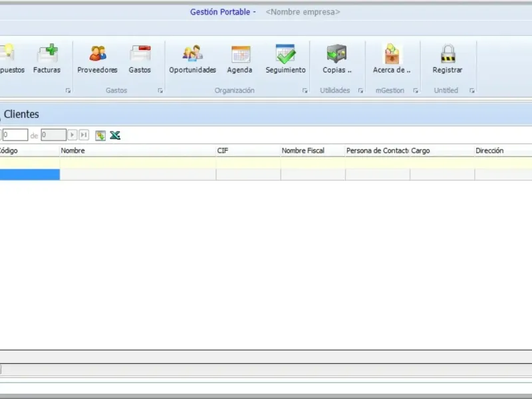Open the Seguimiento tracker
Screen dimensions: 532x399
286,59
